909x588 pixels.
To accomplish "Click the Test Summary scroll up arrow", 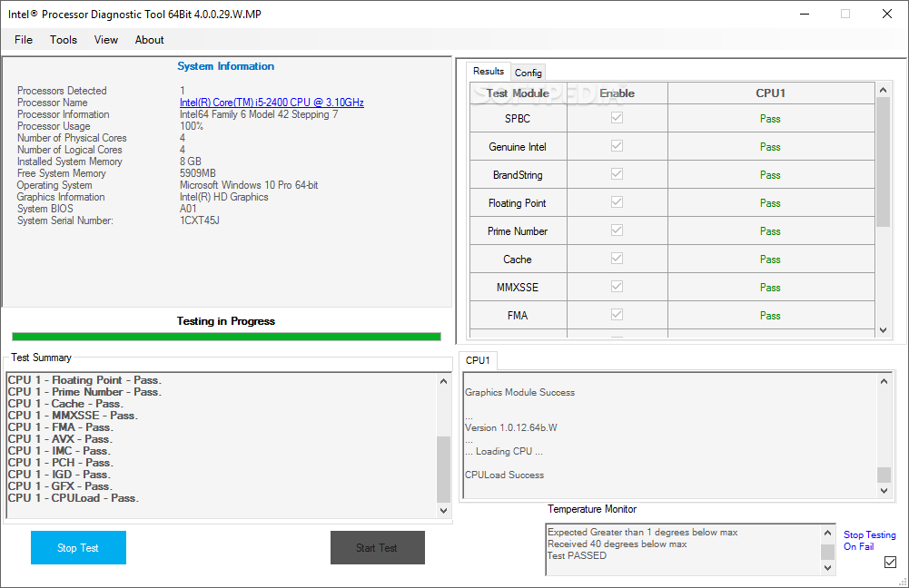I will click(443, 381).
